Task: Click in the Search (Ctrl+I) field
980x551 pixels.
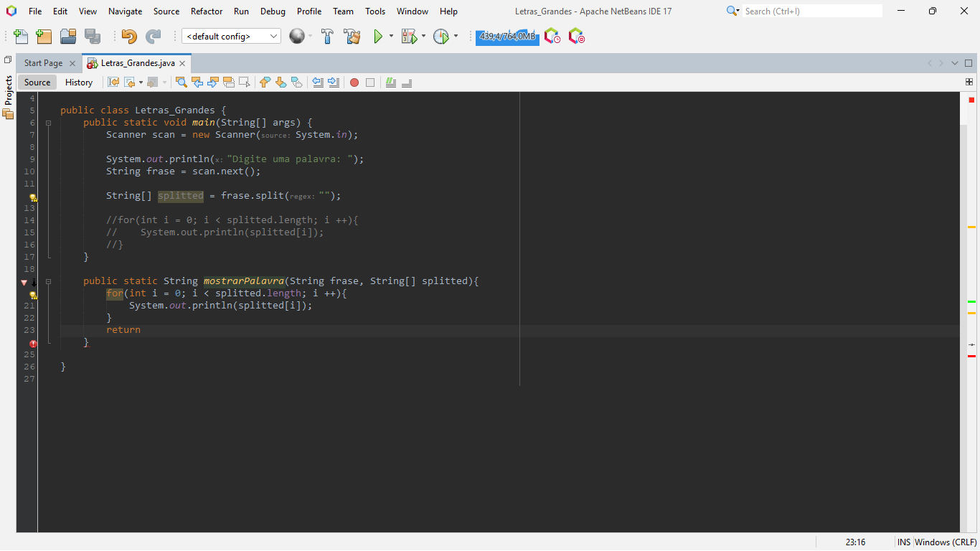Action: point(812,11)
